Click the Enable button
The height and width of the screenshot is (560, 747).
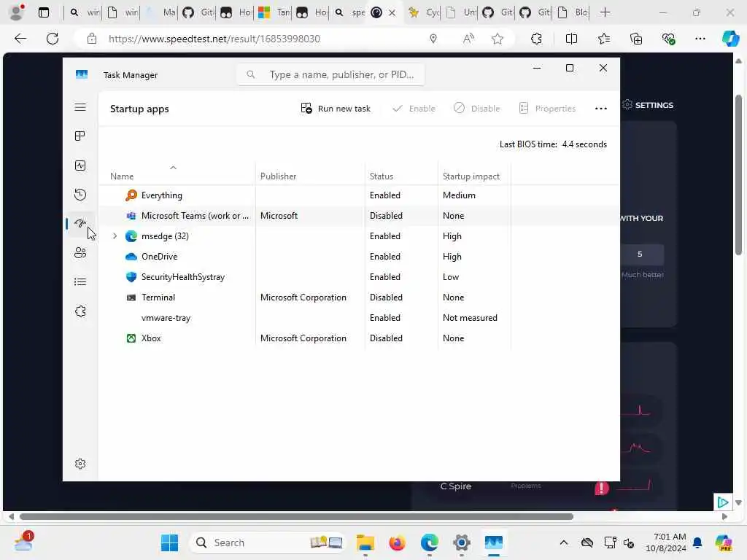coord(414,109)
